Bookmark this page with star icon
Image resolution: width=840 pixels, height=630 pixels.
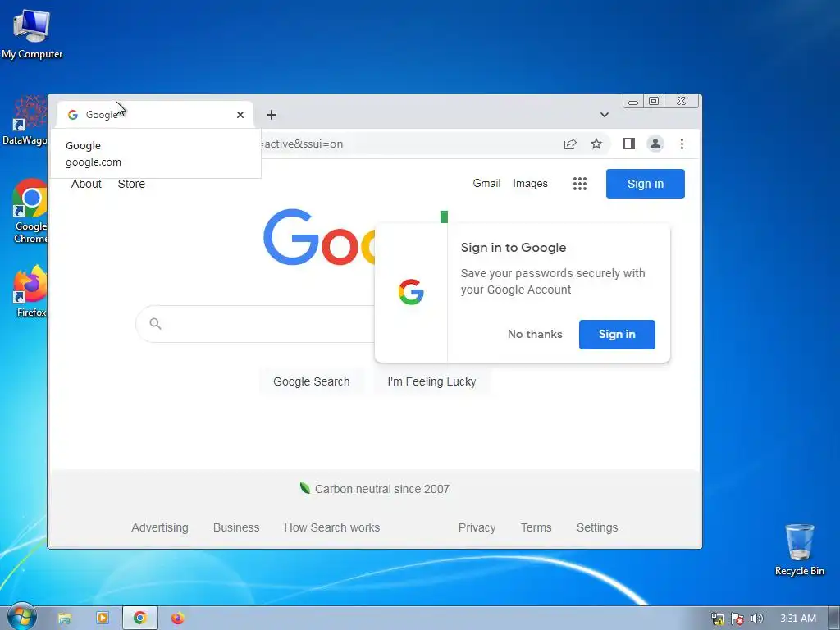596,144
